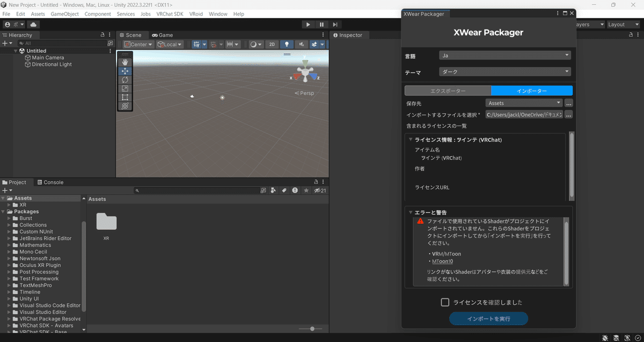Adjust the Project icon size slider
Image resolution: width=644 pixels, height=342 pixels.
click(x=312, y=329)
